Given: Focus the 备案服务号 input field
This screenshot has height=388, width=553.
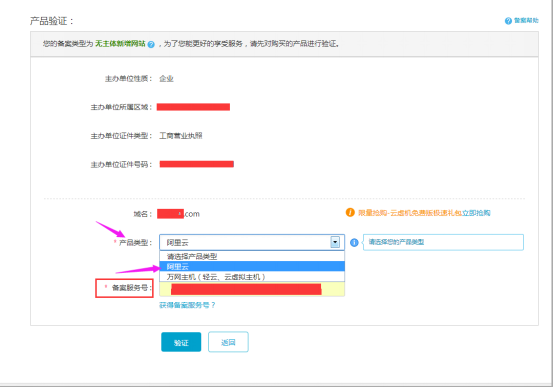Looking at the screenshot, I should click(x=252, y=289).
